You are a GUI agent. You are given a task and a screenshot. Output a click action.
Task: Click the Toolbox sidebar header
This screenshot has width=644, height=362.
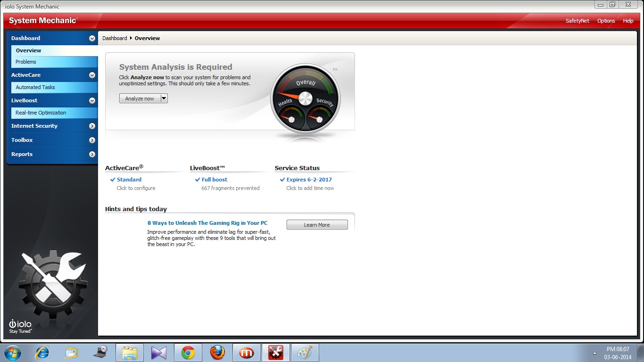click(52, 140)
